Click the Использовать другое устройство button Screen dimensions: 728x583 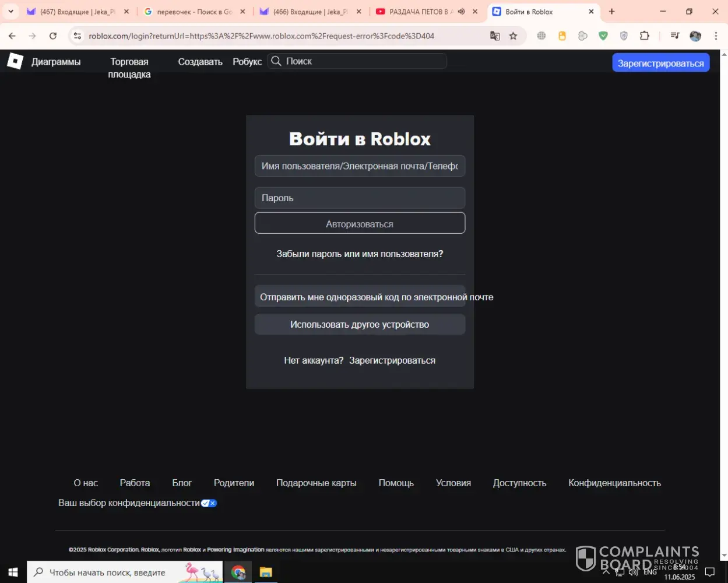(360, 325)
